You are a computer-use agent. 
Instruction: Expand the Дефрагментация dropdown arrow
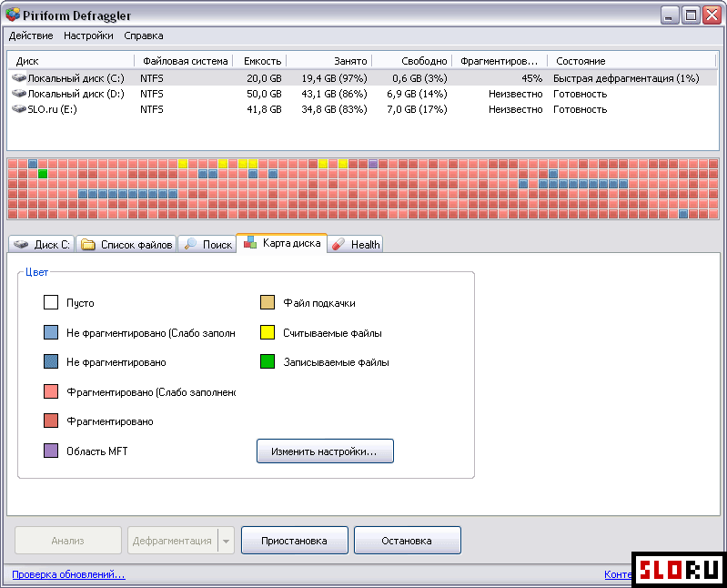click(x=226, y=541)
